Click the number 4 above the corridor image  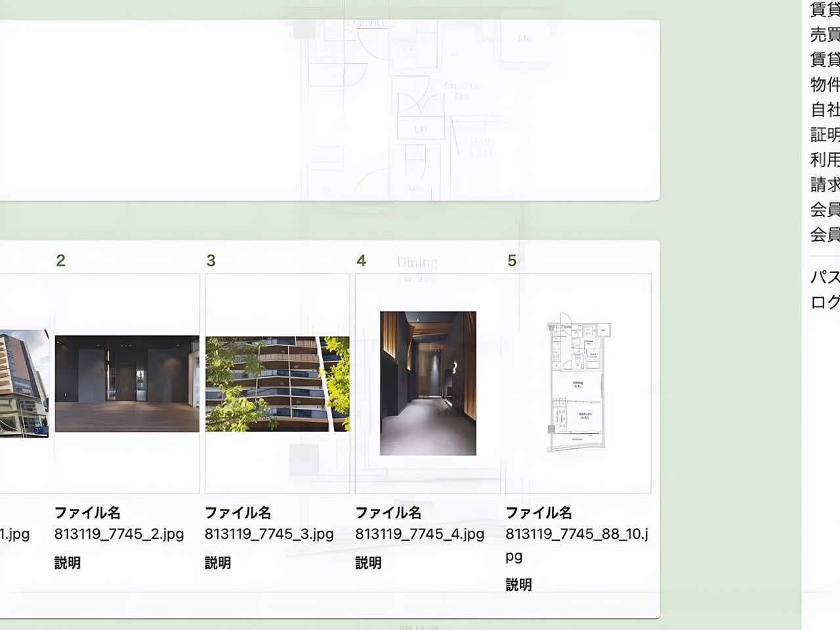361,261
